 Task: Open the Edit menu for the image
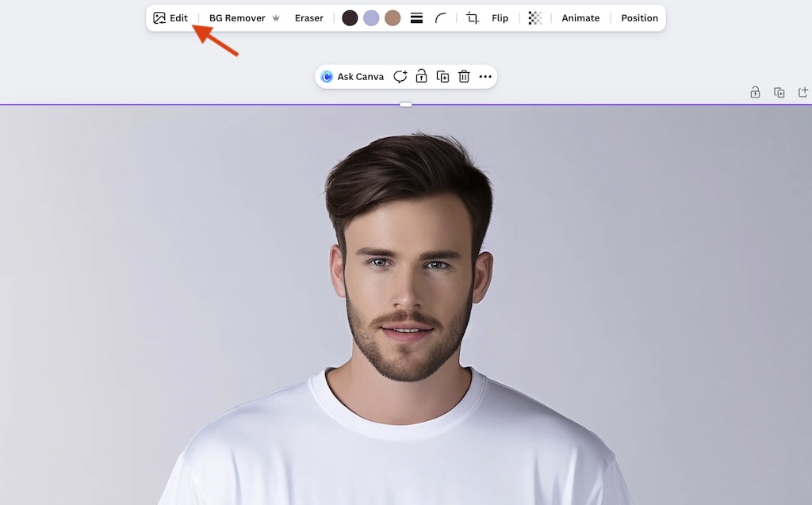170,17
